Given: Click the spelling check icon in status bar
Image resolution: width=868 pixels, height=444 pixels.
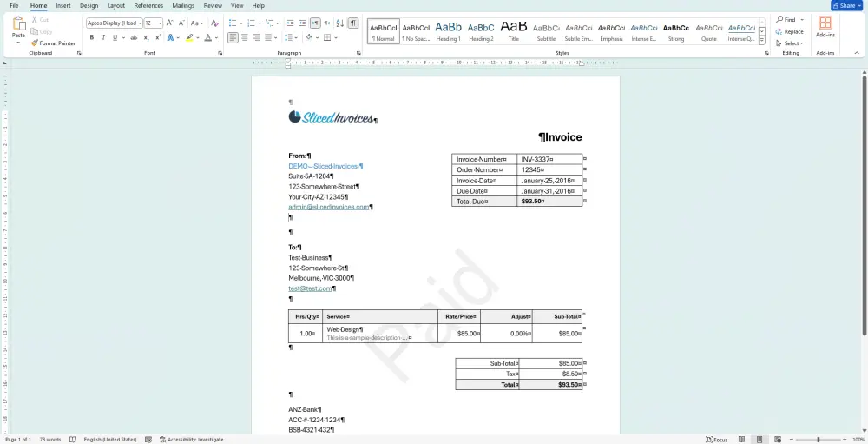Looking at the screenshot, I should 73,440.
